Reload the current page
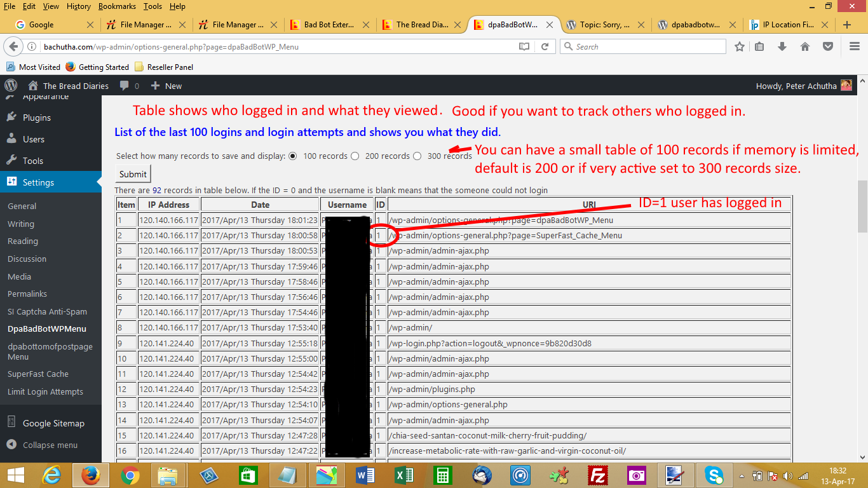The height and width of the screenshot is (488, 868). [545, 46]
